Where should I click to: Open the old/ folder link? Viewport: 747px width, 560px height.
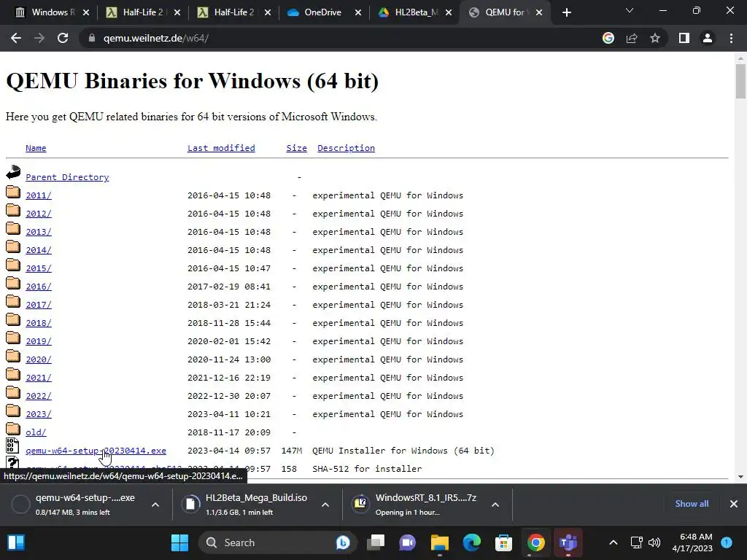click(36, 432)
